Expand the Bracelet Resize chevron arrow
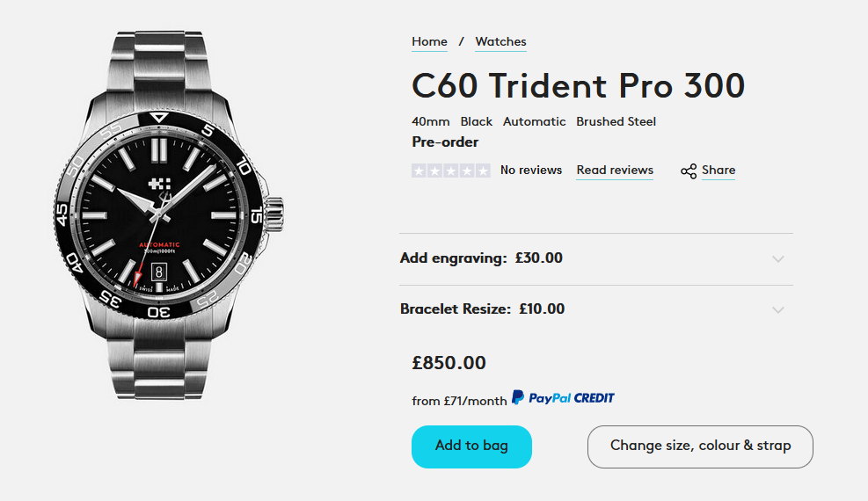The width and height of the screenshot is (868, 501). pyautogui.click(x=777, y=310)
